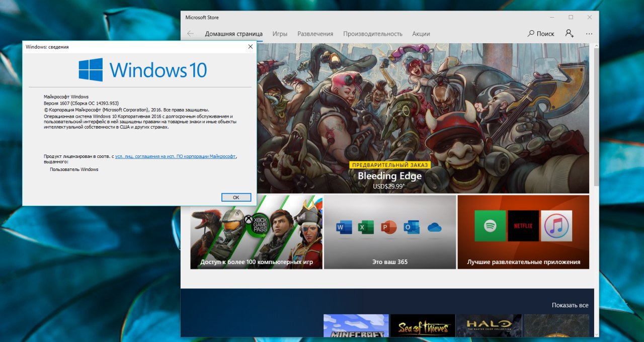
Task: Click the Excel icon in 365 tile
Action: tap(366, 227)
